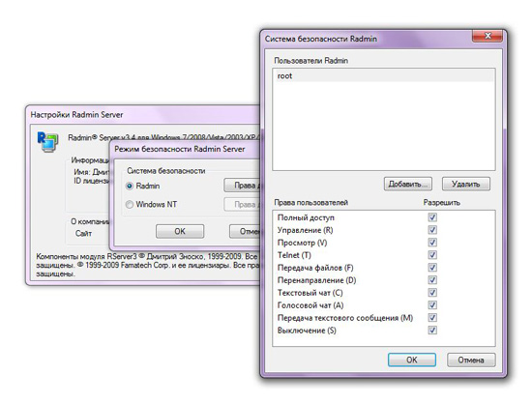The height and width of the screenshot is (403, 532).
Task: Click the Radmin Server logo icon
Action: pyautogui.click(x=47, y=142)
